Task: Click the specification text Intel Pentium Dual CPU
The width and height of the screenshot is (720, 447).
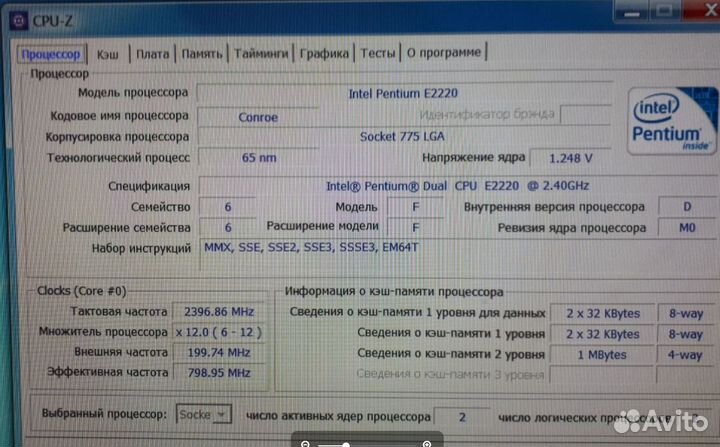Action: [457, 186]
